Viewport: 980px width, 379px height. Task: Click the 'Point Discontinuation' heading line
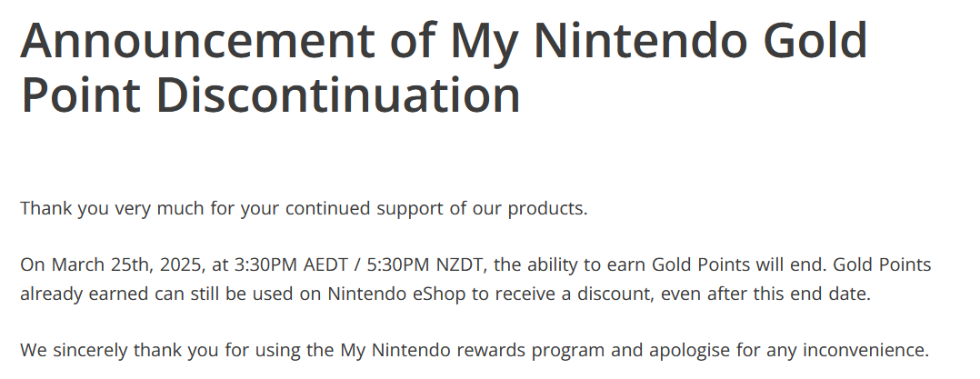coord(271,95)
